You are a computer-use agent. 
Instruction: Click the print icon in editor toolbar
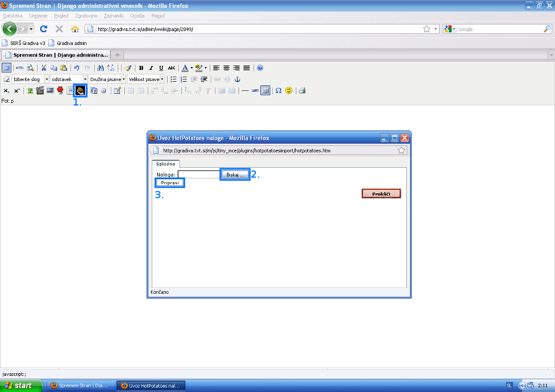pos(302,91)
